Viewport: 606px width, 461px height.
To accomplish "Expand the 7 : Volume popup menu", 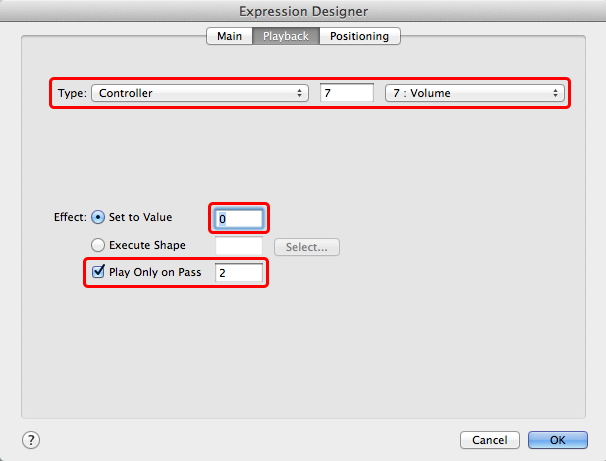I will coord(473,94).
